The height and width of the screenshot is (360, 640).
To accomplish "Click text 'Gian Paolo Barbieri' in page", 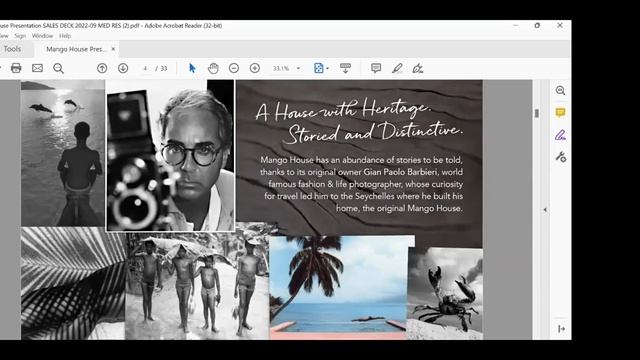I will [401, 172].
